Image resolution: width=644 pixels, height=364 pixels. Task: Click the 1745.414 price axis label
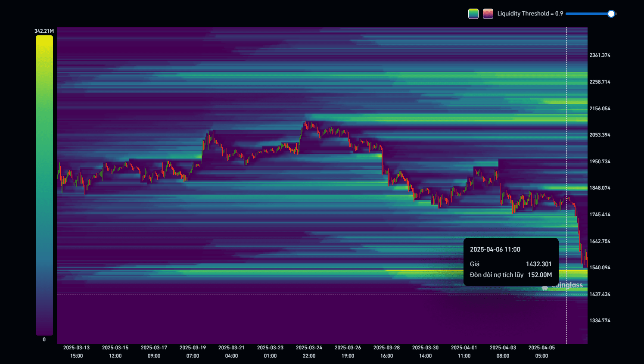pos(600,215)
